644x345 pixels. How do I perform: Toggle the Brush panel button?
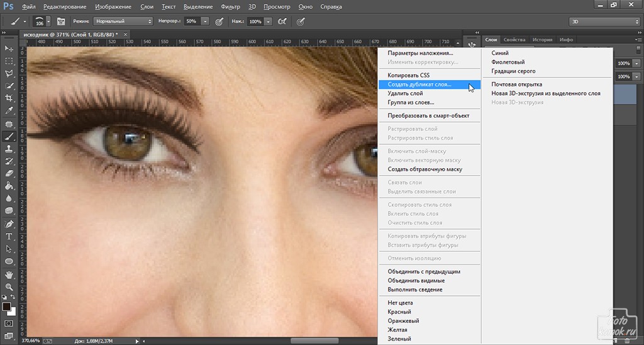[x=61, y=21]
